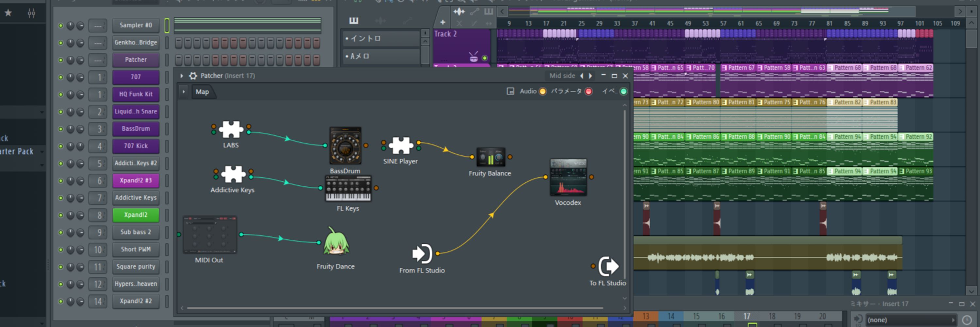Mute the 707 Kick channel LED
Image resolution: width=980 pixels, height=327 pixels.
(60, 146)
